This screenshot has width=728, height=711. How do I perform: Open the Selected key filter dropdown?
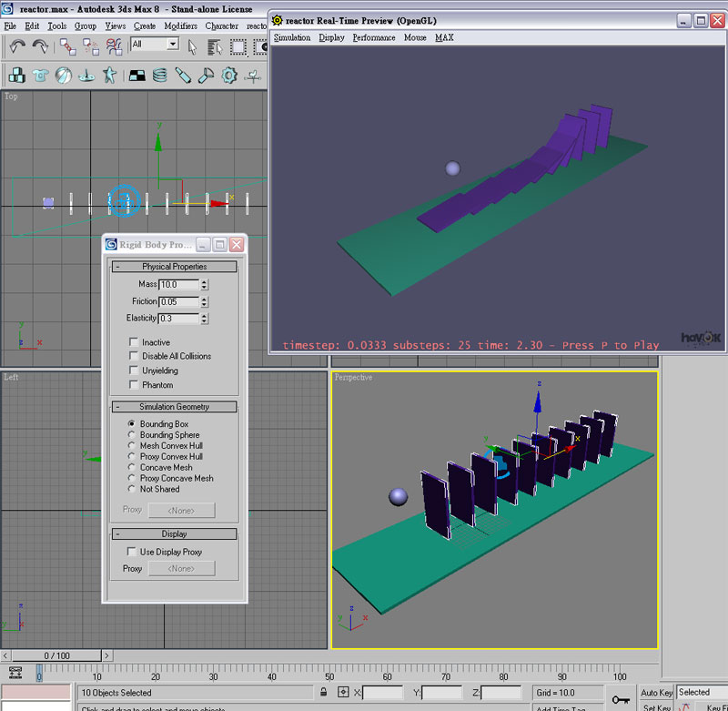[x=702, y=692]
